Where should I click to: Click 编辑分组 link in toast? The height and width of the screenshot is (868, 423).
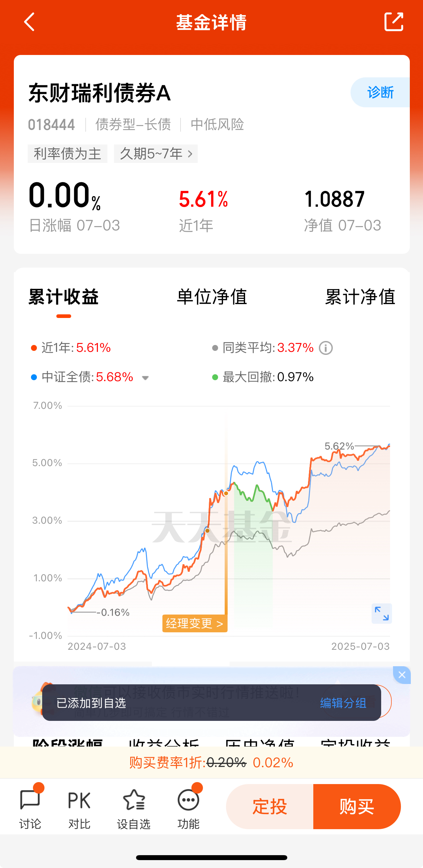[x=343, y=703]
